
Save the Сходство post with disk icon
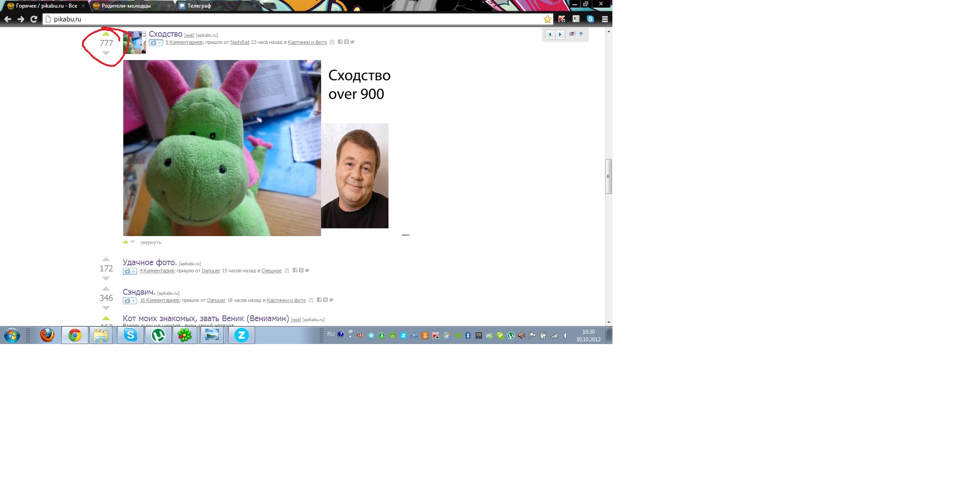(332, 42)
